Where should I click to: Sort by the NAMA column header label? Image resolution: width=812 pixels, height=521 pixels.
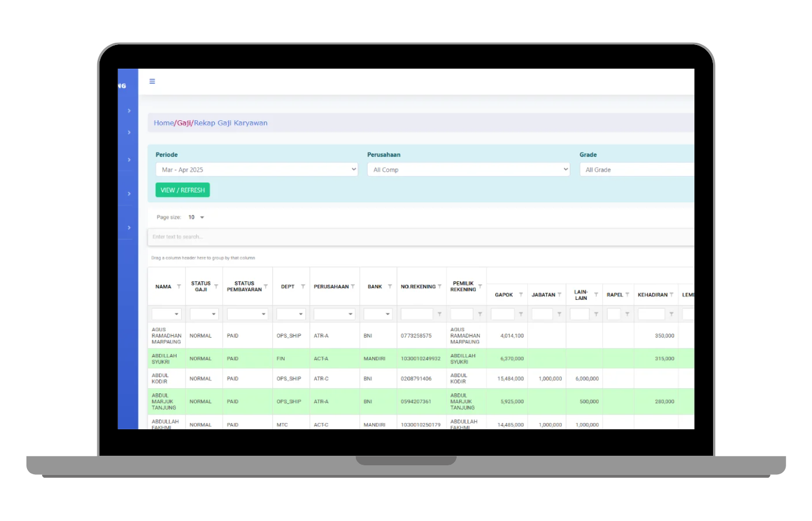pos(163,287)
